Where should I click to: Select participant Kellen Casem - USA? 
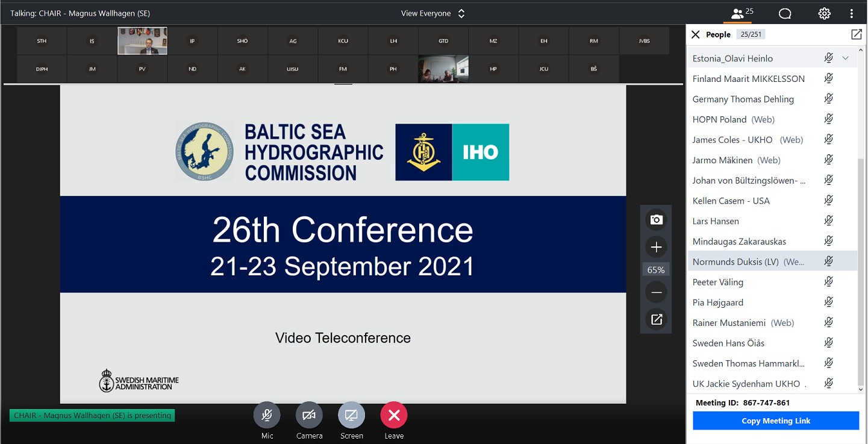click(x=772, y=201)
